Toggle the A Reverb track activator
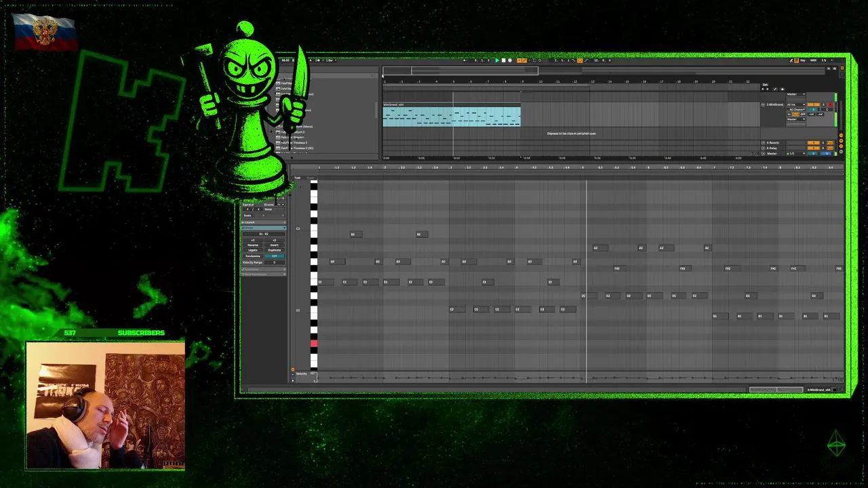 pyautogui.click(x=814, y=142)
